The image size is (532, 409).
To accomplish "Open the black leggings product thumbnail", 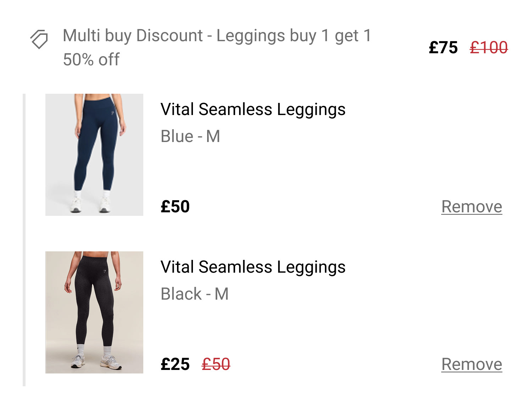I will (94, 312).
